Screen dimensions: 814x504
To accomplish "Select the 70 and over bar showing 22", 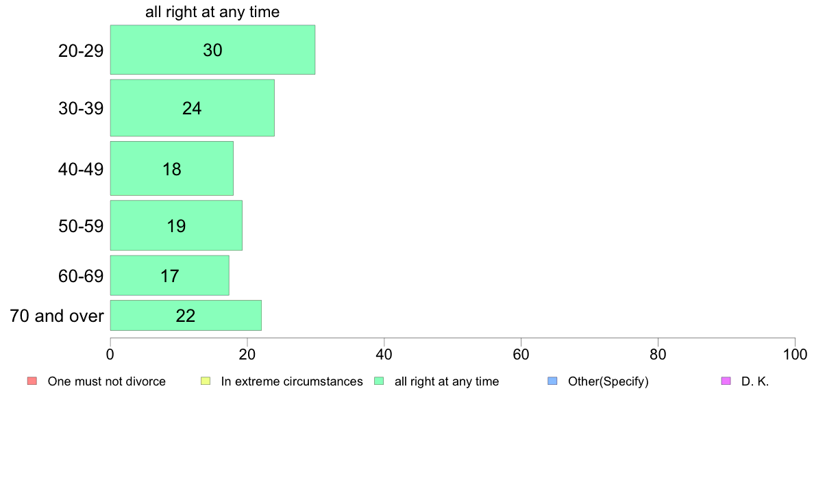I will pos(186,315).
